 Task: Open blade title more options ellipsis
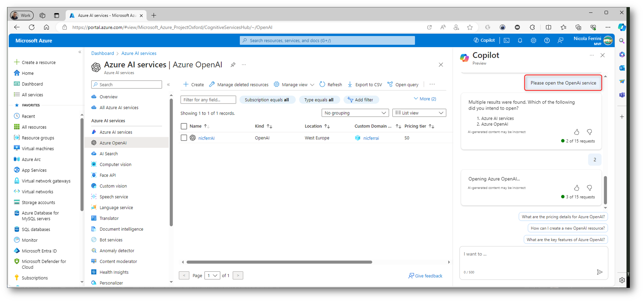tap(244, 65)
